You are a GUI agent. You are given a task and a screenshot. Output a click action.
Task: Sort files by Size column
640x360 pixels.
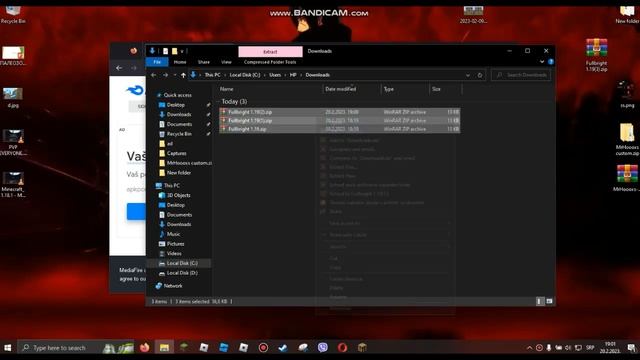(436, 89)
